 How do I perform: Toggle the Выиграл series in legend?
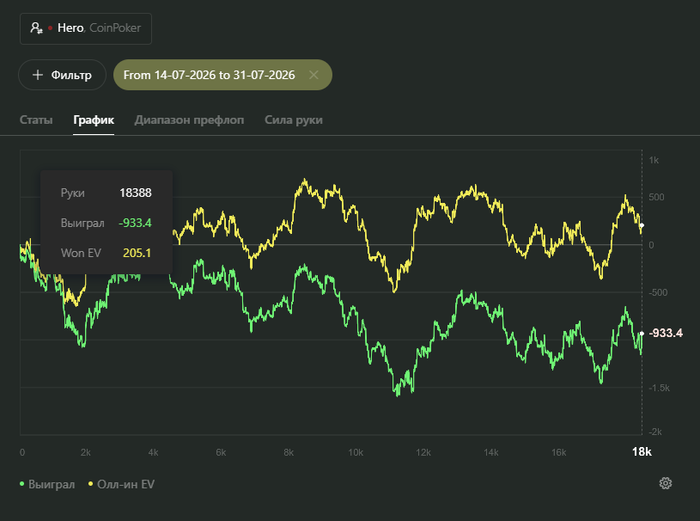47,484
